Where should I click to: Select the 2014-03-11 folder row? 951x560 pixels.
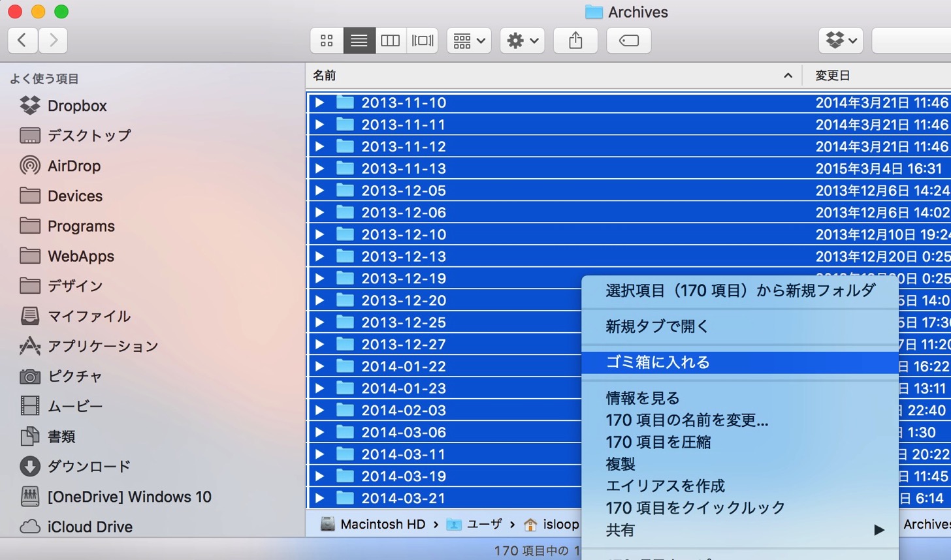pyautogui.click(x=444, y=454)
